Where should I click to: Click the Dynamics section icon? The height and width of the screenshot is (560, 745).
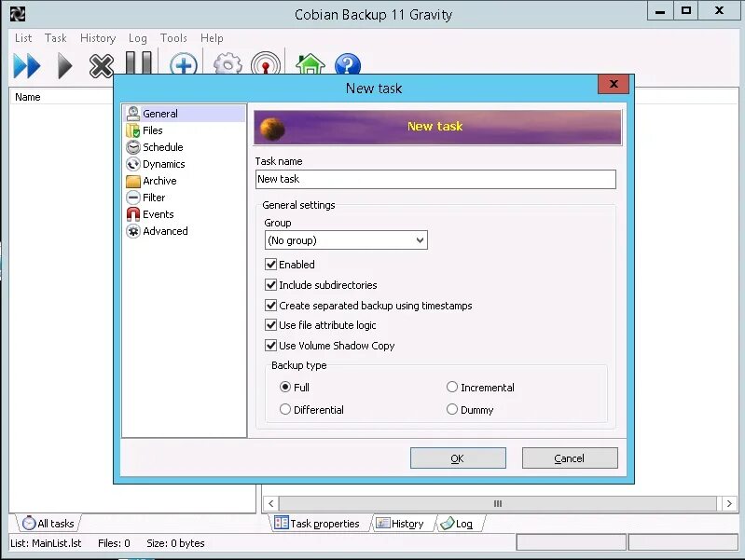pyautogui.click(x=133, y=164)
